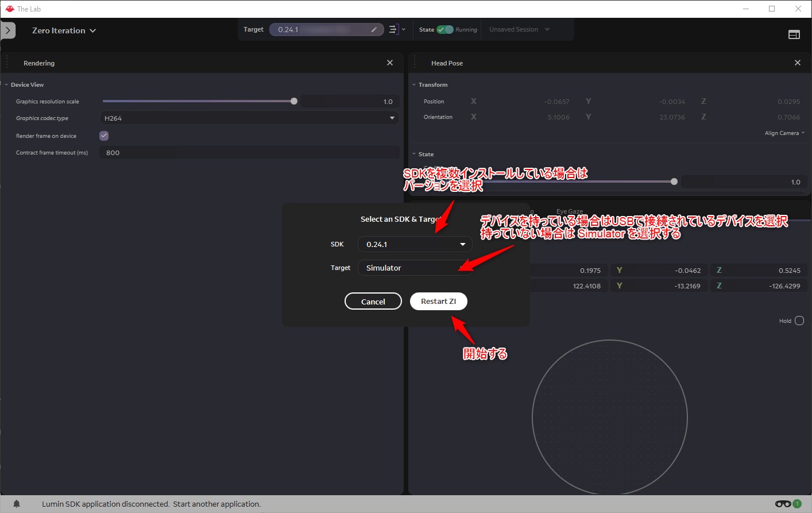Click the Cancel button
Viewport: 812px width, 513px height.
373,302
